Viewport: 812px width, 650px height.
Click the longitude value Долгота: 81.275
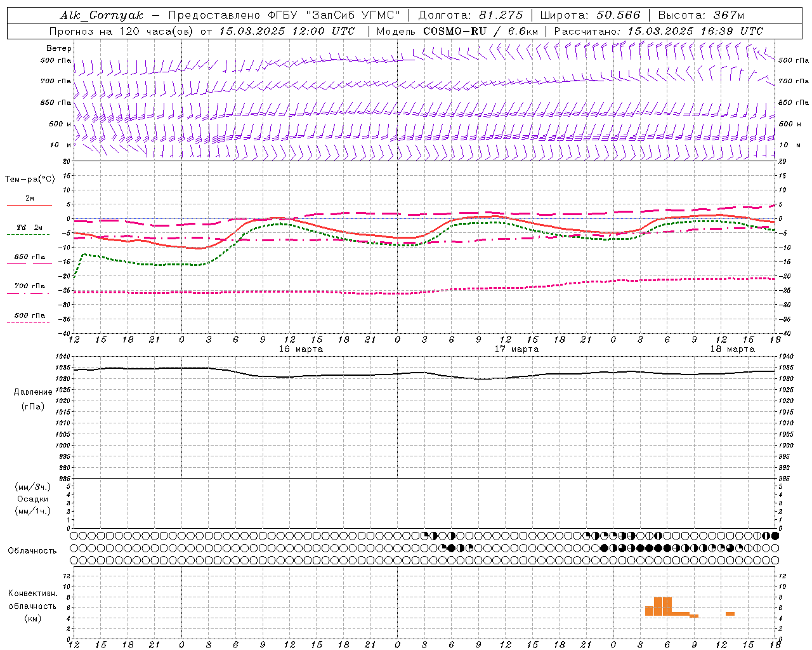point(471,15)
